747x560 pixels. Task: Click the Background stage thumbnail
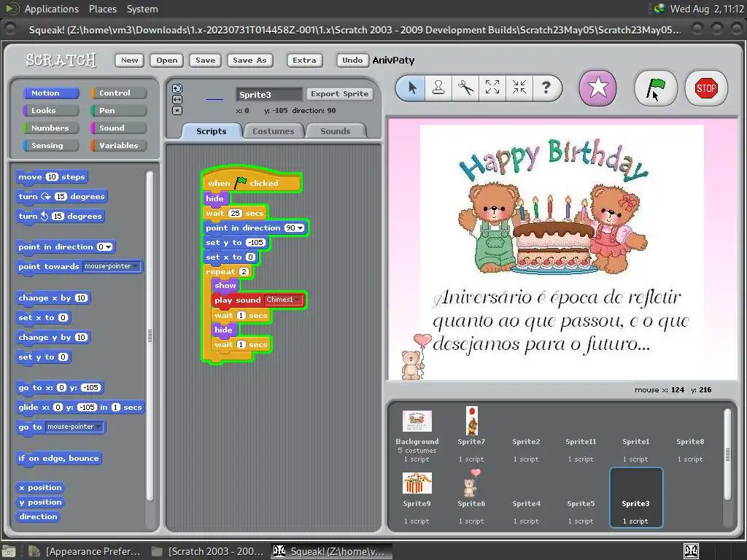coord(417,421)
